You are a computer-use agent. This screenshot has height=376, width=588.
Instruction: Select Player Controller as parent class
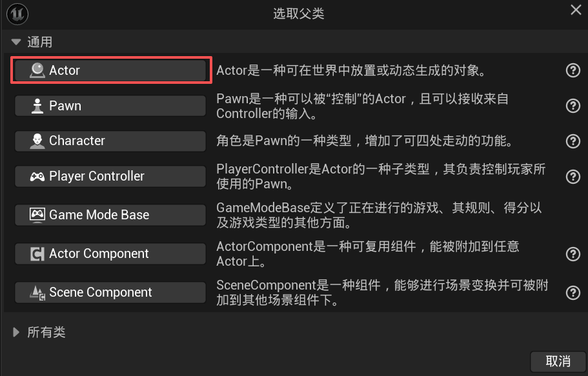(110, 176)
